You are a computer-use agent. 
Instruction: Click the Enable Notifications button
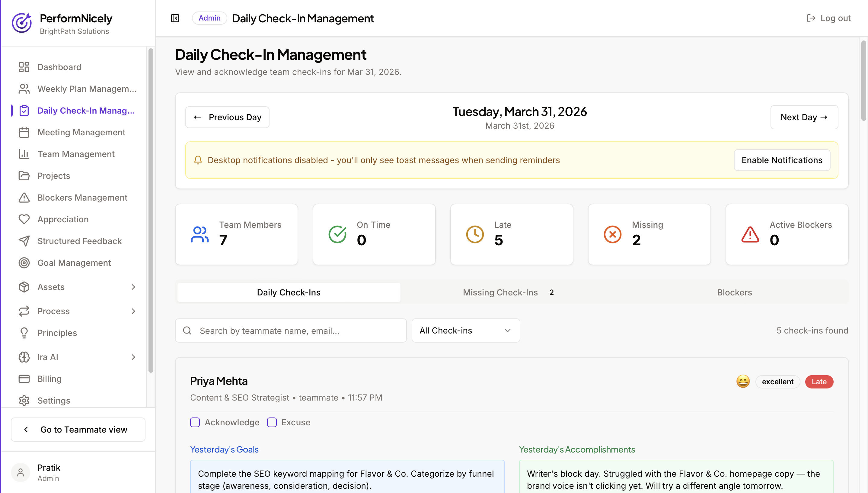coord(782,160)
